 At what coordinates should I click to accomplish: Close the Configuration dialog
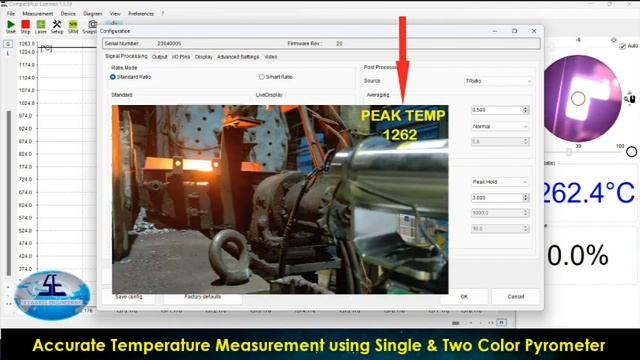click(534, 31)
